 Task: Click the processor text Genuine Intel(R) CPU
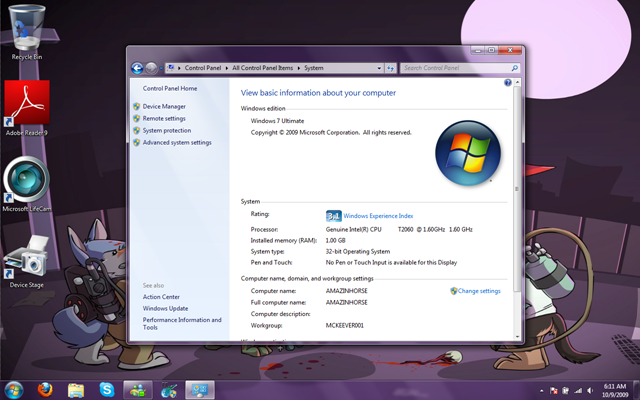pyautogui.click(x=353, y=230)
